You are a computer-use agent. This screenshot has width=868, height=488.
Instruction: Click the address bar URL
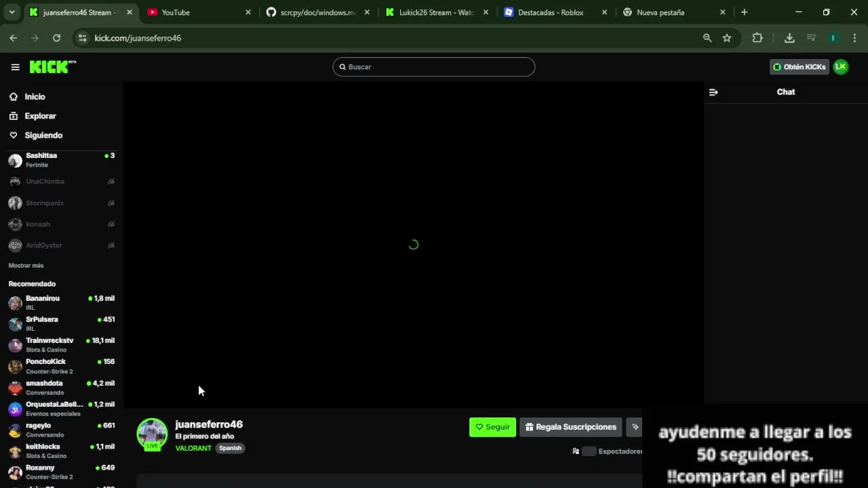(138, 38)
